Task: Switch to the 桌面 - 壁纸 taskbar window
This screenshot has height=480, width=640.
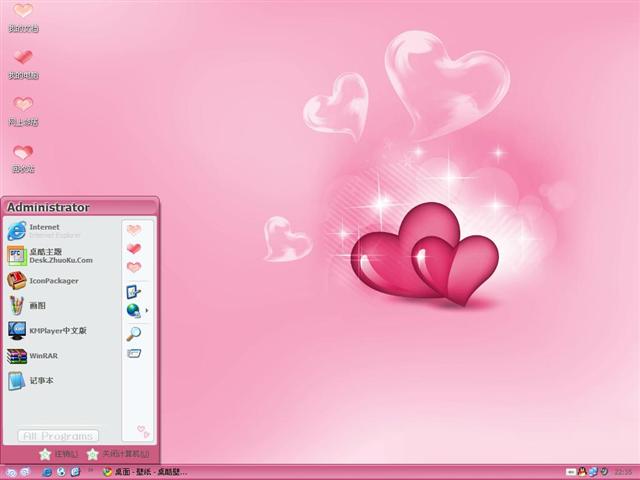Action: pyautogui.click(x=145, y=472)
